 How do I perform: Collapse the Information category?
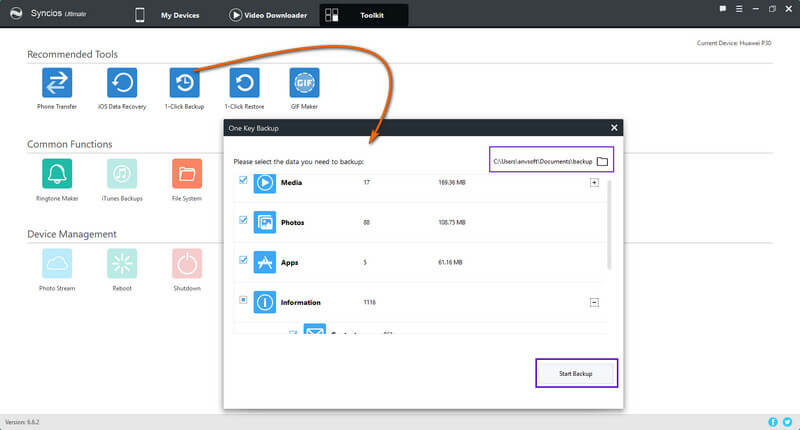click(x=594, y=302)
